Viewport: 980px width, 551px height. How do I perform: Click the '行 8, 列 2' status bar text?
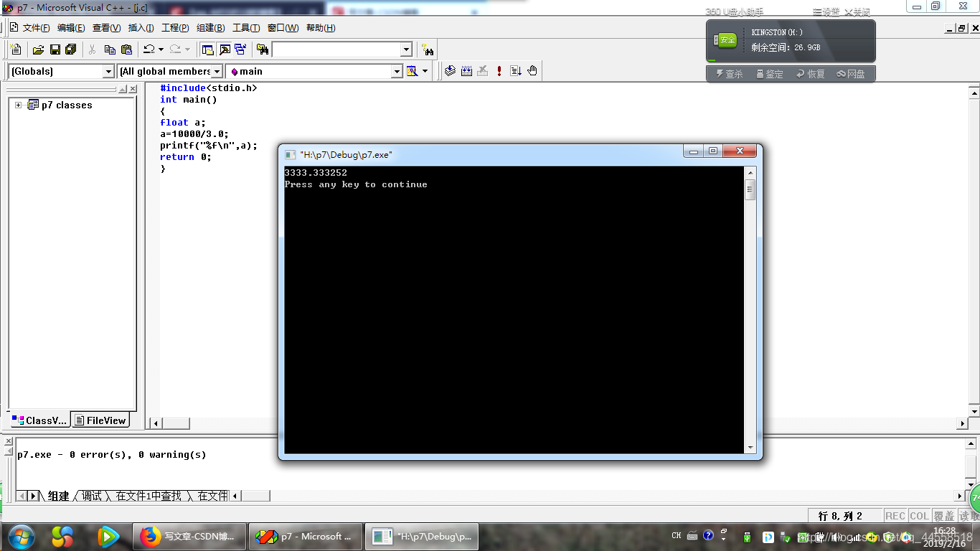point(839,516)
